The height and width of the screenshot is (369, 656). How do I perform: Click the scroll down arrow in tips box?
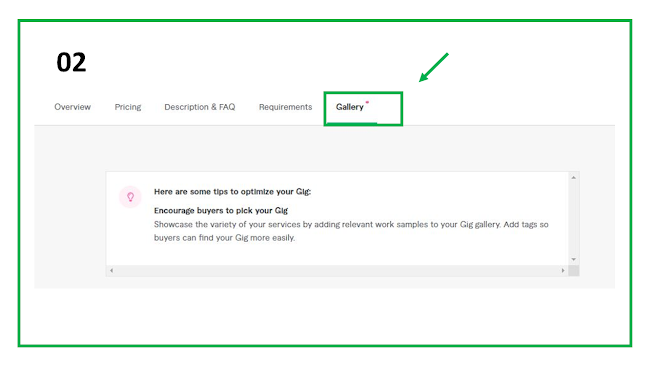pyautogui.click(x=574, y=259)
